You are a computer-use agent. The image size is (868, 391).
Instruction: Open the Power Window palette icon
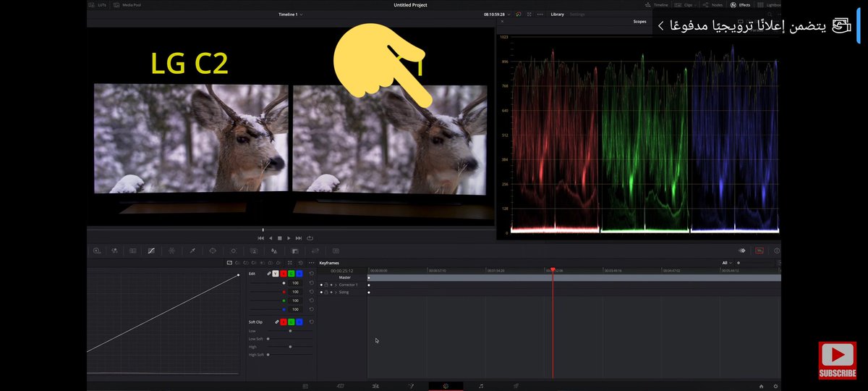pyautogui.click(x=213, y=251)
